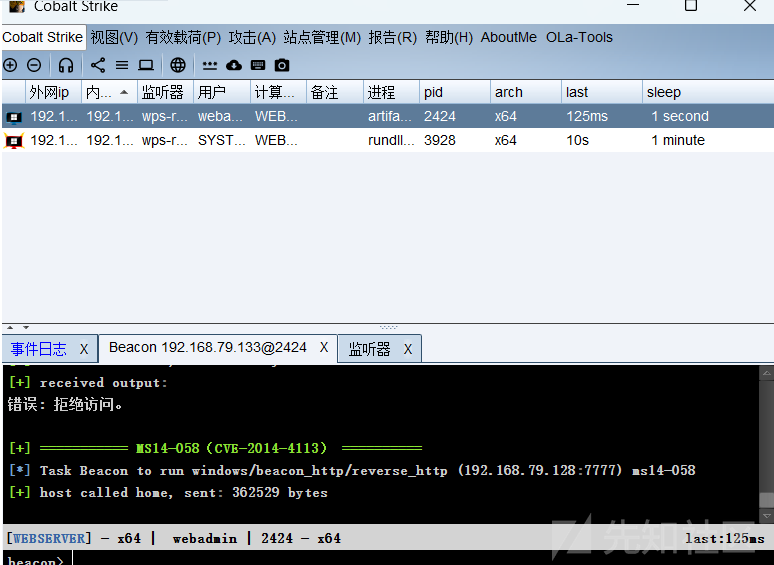774x565 pixels.
Task: Open the AboutMe menu
Action: coord(509,38)
